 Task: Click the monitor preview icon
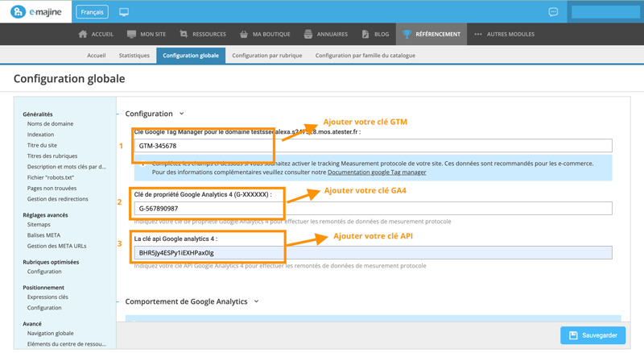click(124, 12)
